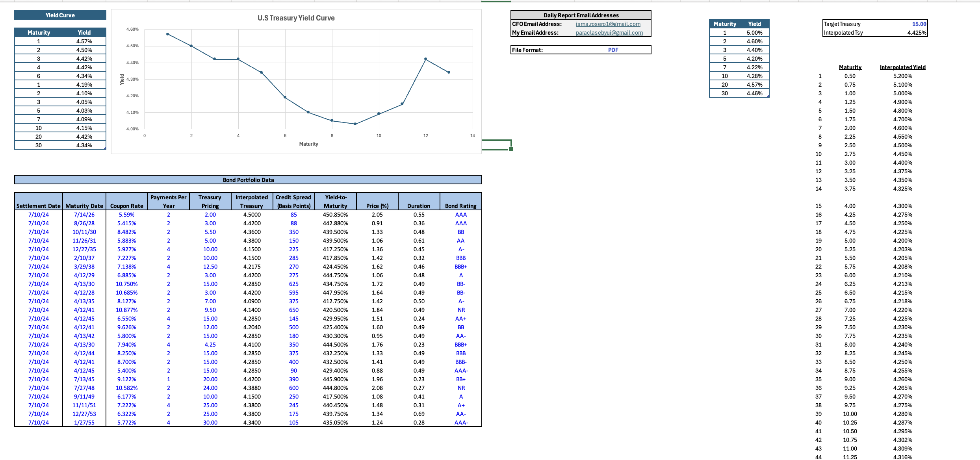Select the U.S Treasury Yield Curve chart title
980x460 pixels.
[x=296, y=18]
